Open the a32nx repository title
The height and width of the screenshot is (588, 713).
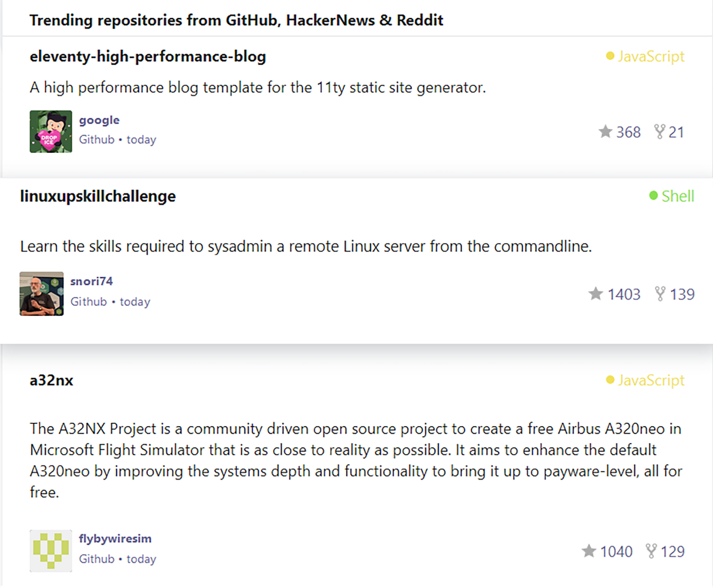coord(51,380)
